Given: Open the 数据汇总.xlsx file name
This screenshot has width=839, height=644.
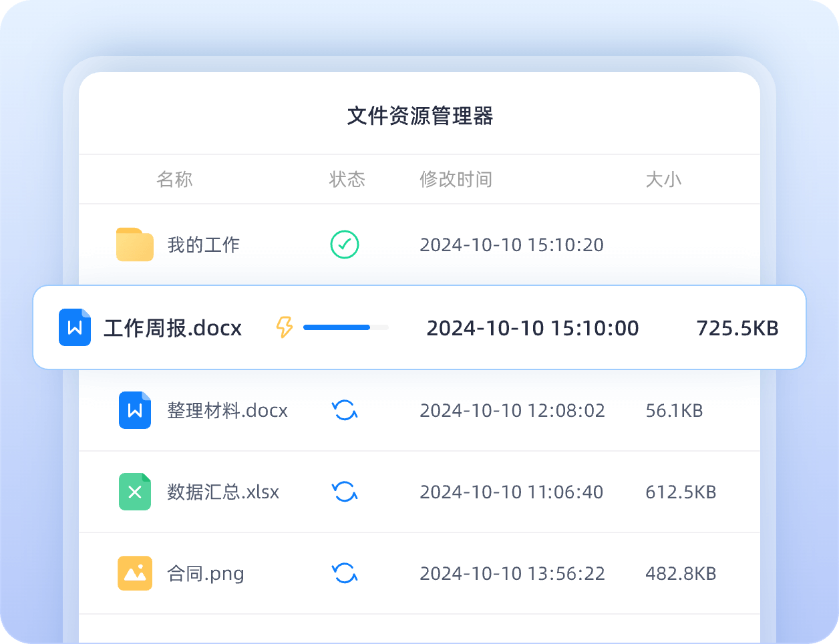Looking at the screenshot, I should pyautogui.click(x=223, y=492).
